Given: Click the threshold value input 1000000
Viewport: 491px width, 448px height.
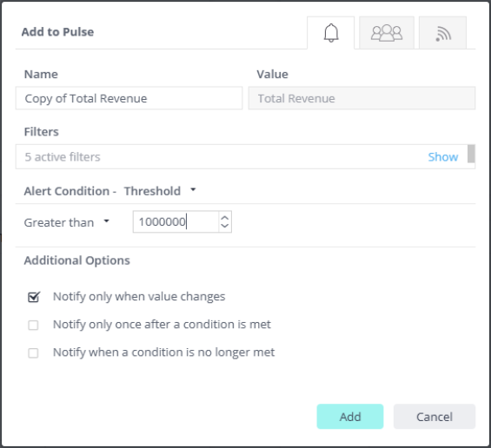Looking at the screenshot, I should click(x=176, y=221).
